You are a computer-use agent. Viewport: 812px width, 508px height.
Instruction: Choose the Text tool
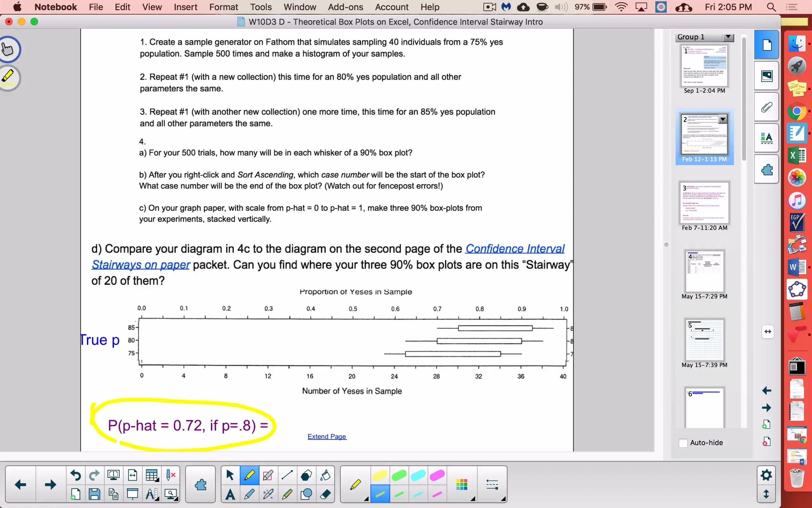(x=230, y=494)
